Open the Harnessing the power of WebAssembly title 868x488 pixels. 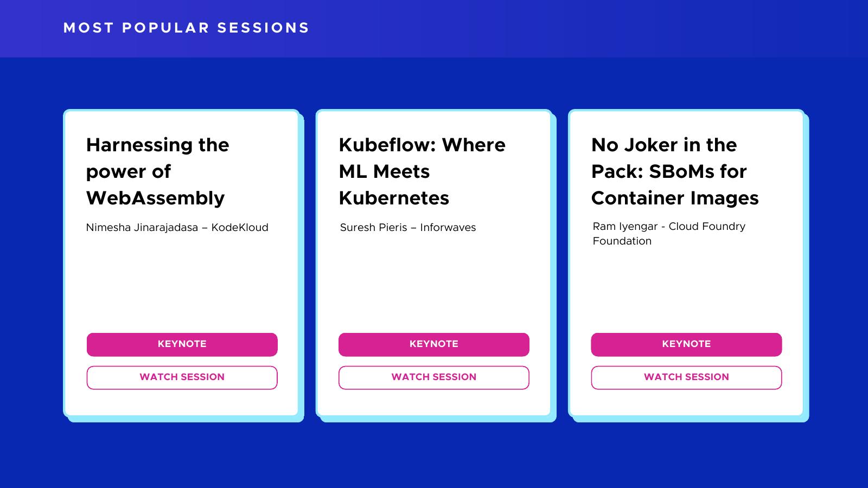(x=157, y=171)
